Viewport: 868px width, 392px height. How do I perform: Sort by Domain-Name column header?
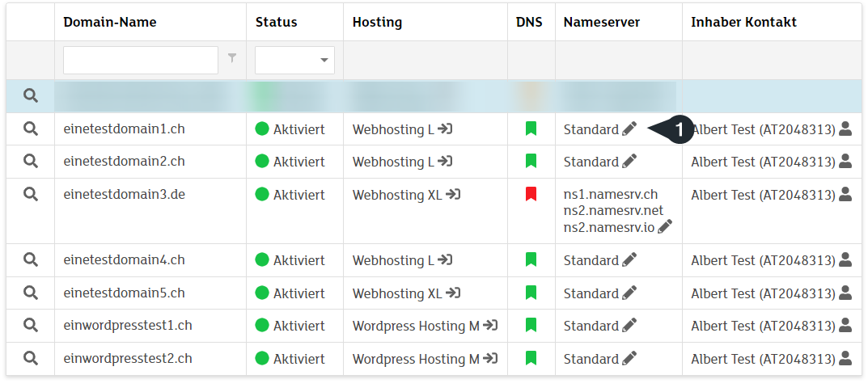110,23
